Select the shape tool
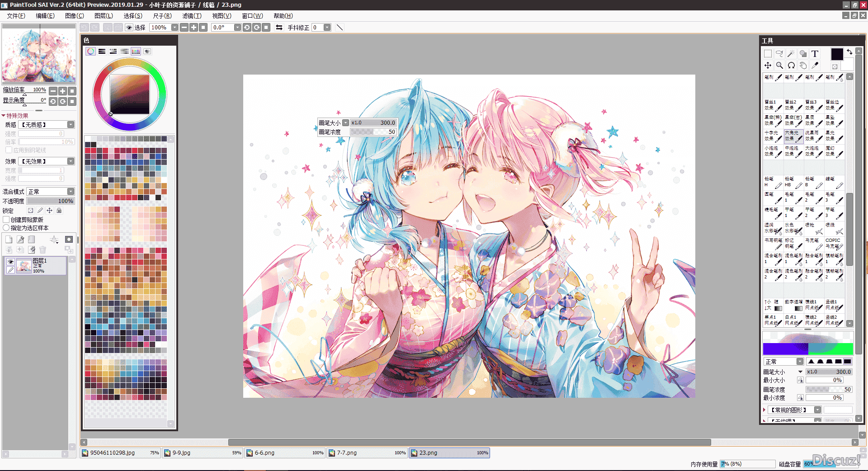Viewport: 868px width, 471px height. pos(803,54)
